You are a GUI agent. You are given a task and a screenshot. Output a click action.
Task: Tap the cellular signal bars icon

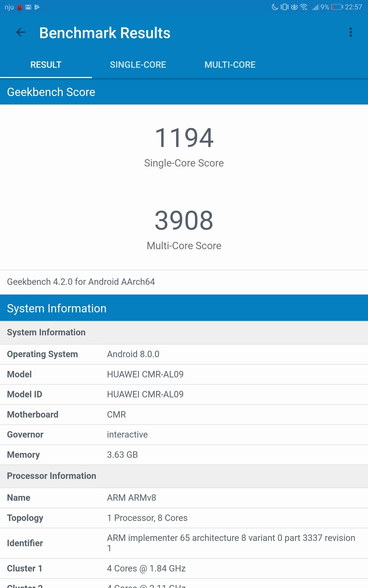315,7
